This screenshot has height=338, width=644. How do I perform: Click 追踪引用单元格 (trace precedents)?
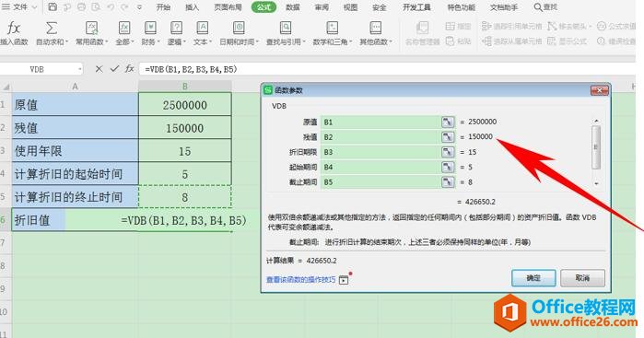[511, 27]
